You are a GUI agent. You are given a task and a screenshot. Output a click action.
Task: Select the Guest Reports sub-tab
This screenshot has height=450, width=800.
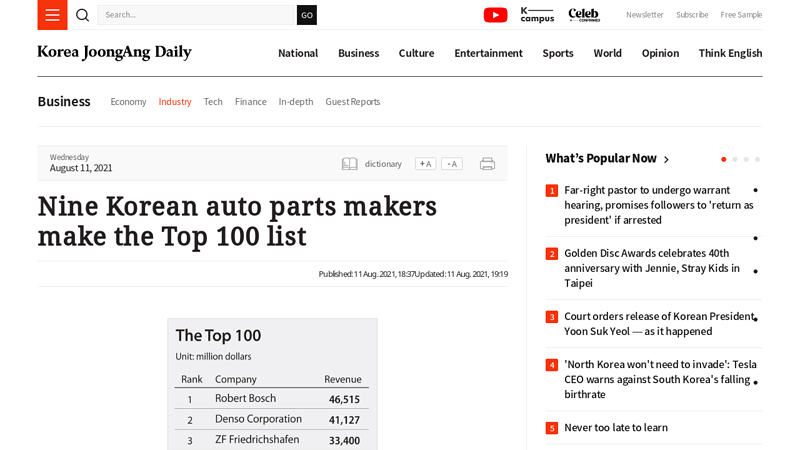pos(353,102)
